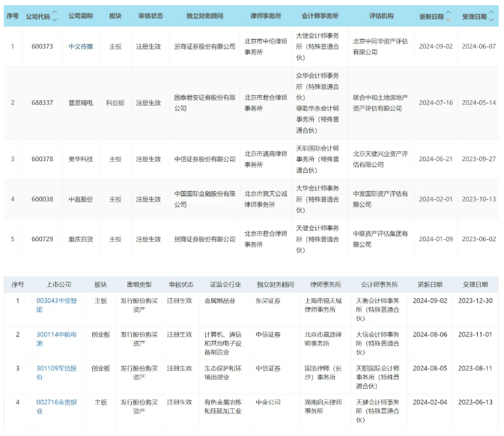Click the 国浩律师（长沙）事务所 cell
504x436 pixels.
323,372
